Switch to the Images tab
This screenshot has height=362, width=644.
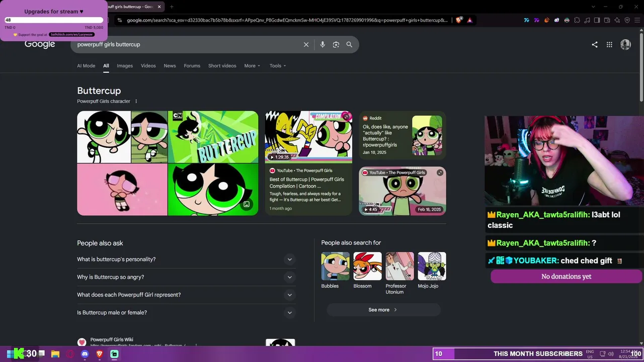coord(125,66)
